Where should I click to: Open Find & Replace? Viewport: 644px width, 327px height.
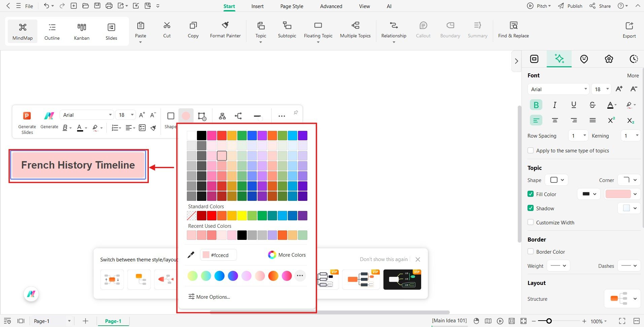[x=513, y=30]
